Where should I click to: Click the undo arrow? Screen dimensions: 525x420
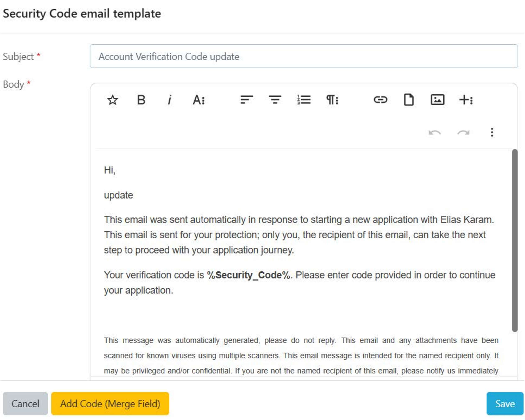click(435, 133)
